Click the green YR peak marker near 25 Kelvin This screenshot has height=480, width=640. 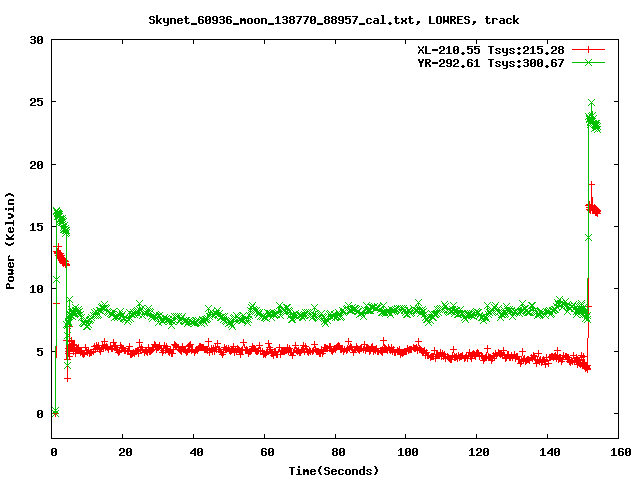591,102
